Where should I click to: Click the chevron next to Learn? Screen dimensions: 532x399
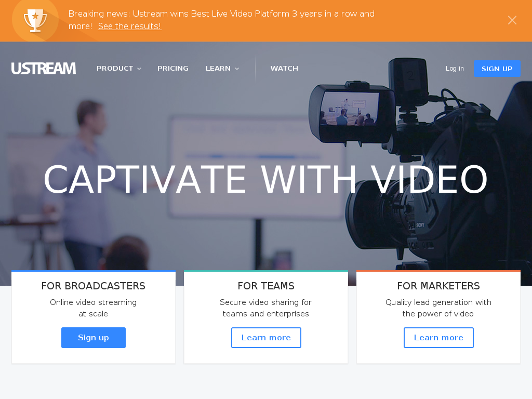(x=237, y=69)
